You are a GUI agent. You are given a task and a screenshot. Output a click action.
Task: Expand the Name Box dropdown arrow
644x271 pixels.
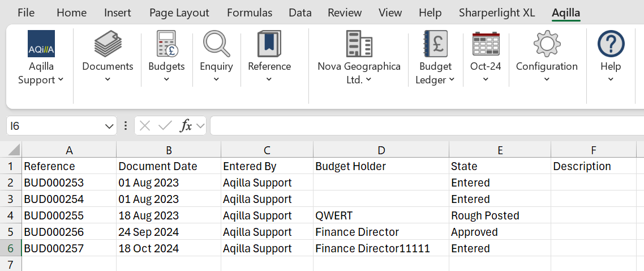[x=110, y=126]
